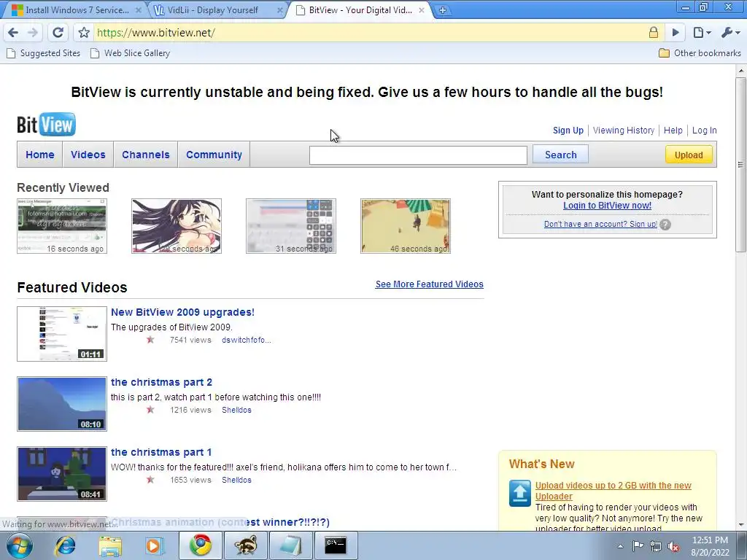Click the Log In link
Screen dimensions: 747x560
tap(704, 131)
